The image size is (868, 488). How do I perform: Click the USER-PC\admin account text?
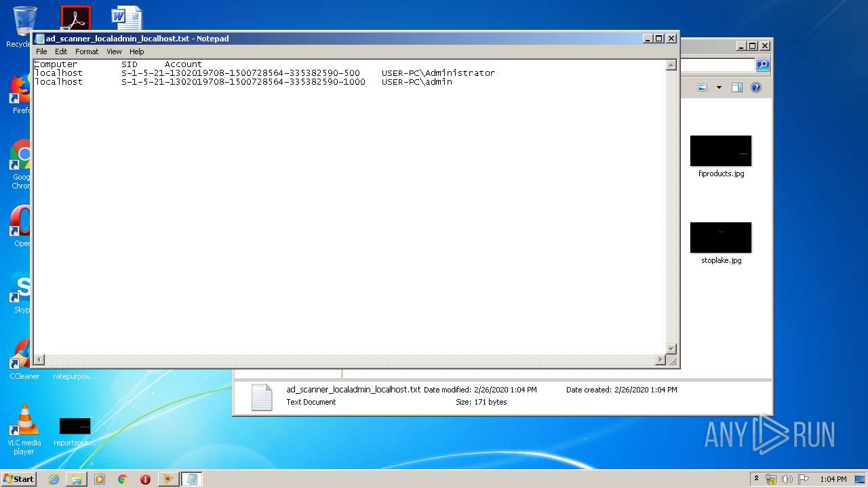(x=416, y=82)
